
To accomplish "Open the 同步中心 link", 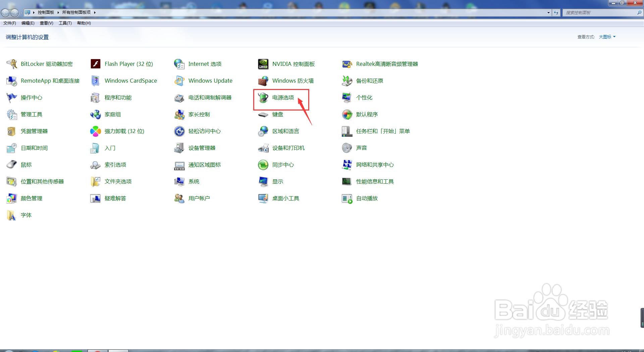I will (x=283, y=165).
